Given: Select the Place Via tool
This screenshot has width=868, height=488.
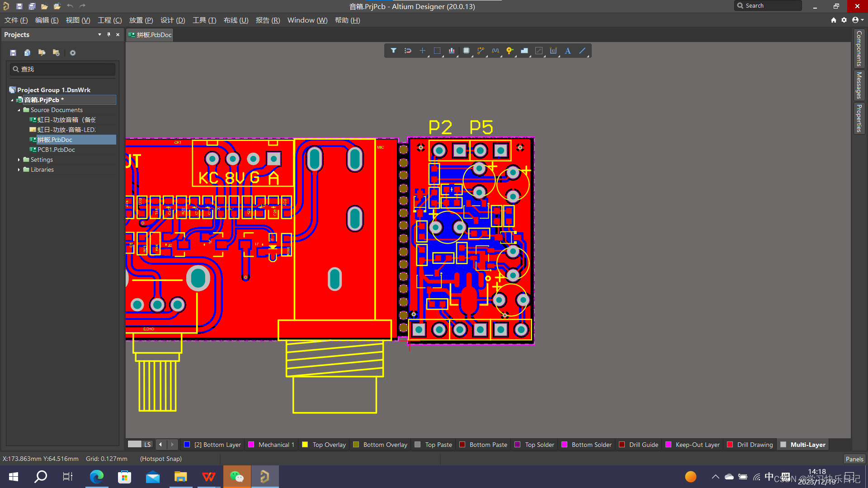Looking at the screenshot, I should pos(509,51).
